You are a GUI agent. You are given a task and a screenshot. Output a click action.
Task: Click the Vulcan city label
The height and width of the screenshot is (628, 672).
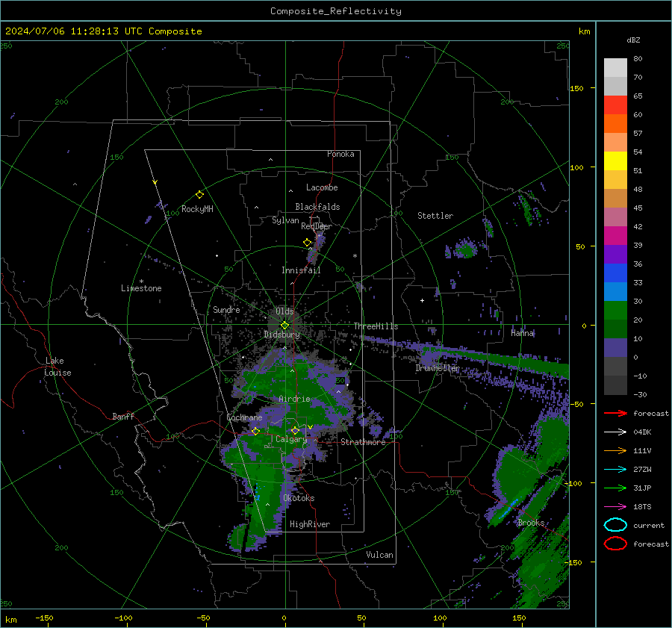tap(380, 555)
